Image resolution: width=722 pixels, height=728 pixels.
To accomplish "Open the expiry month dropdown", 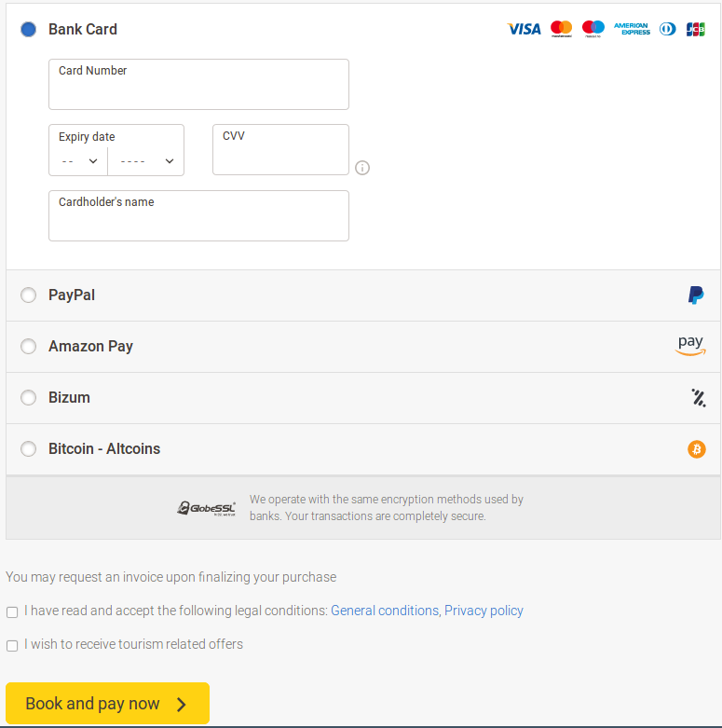I will click(x=79, y=161).
